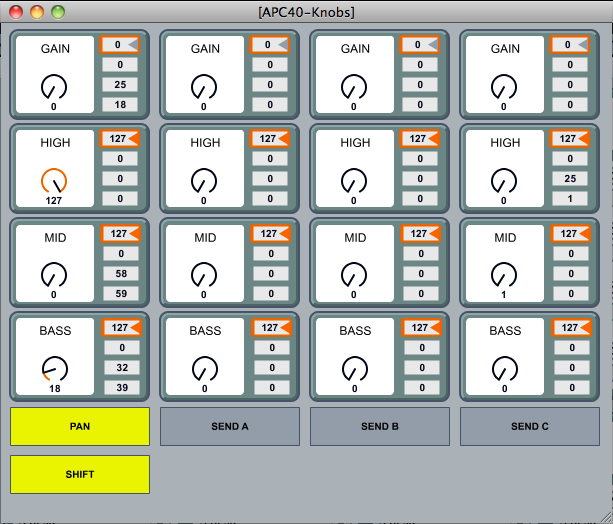Click the GAIN label in the first column

[x=56, y=48]
